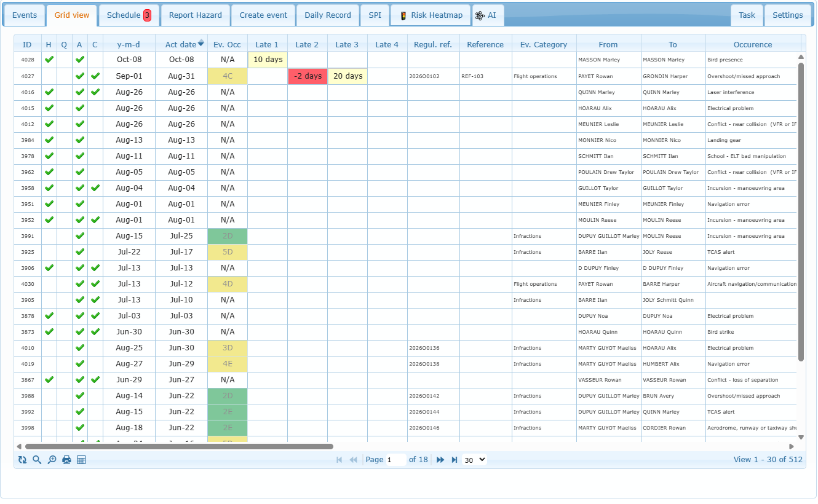This screenshot has width=818, height=504.
Task: Click C checkmark in row 4027
Action: click(95, 76)
